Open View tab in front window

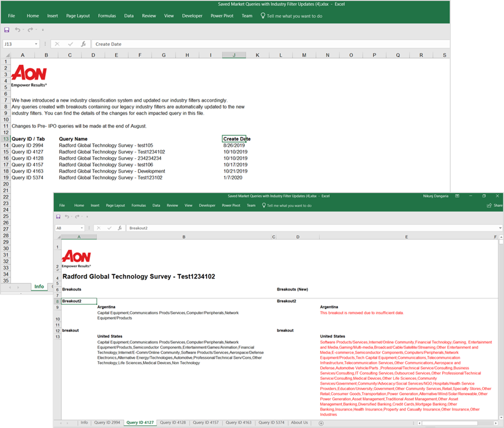[x=189, y=206]
